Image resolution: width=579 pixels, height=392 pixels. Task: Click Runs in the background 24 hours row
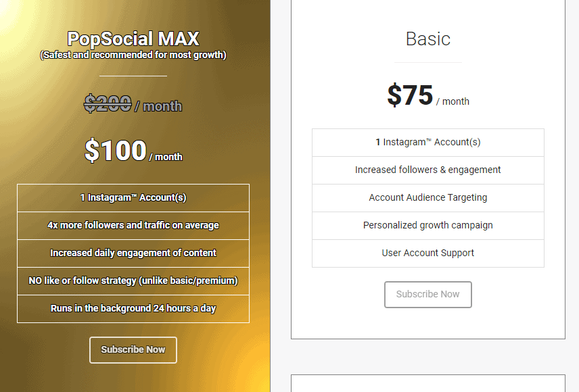pyautogui.click(x=133, y=309)
